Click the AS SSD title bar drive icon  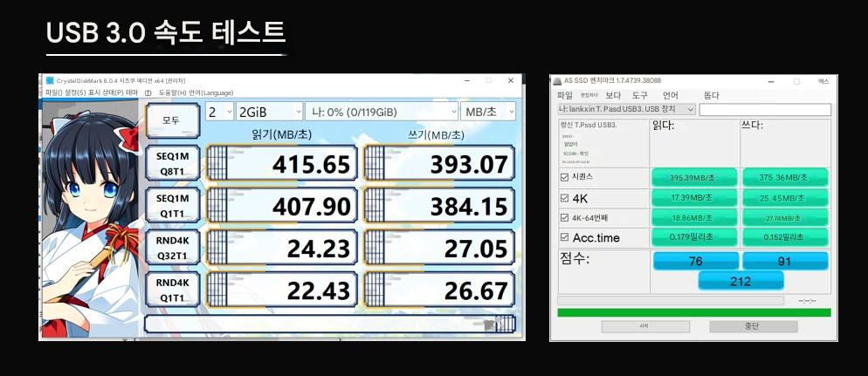click(x=558, y=80)
